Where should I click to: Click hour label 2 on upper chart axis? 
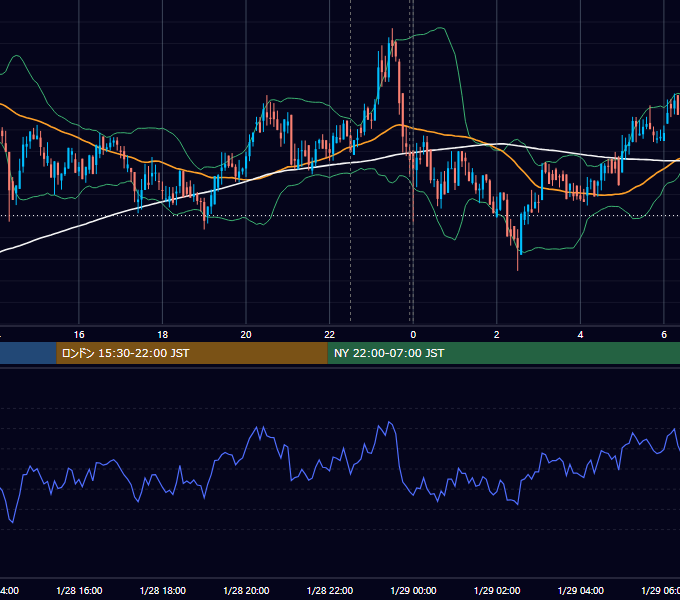coord(497,334)
